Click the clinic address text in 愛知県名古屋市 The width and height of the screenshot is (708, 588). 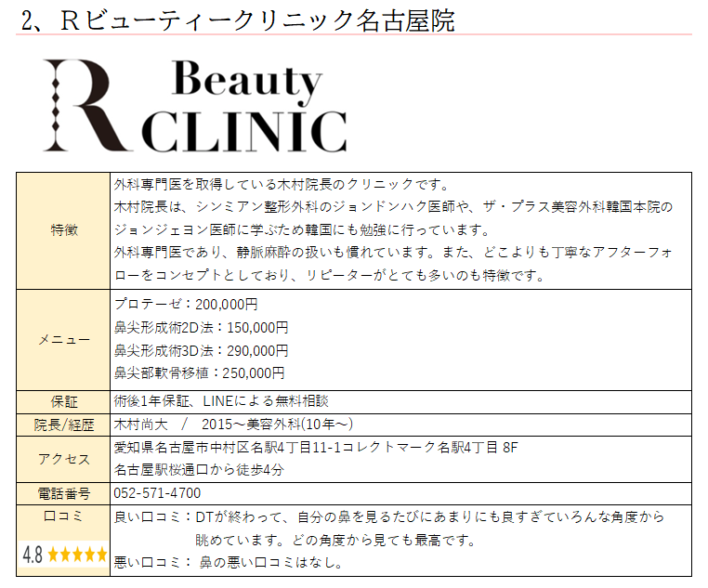pos(314,448)
